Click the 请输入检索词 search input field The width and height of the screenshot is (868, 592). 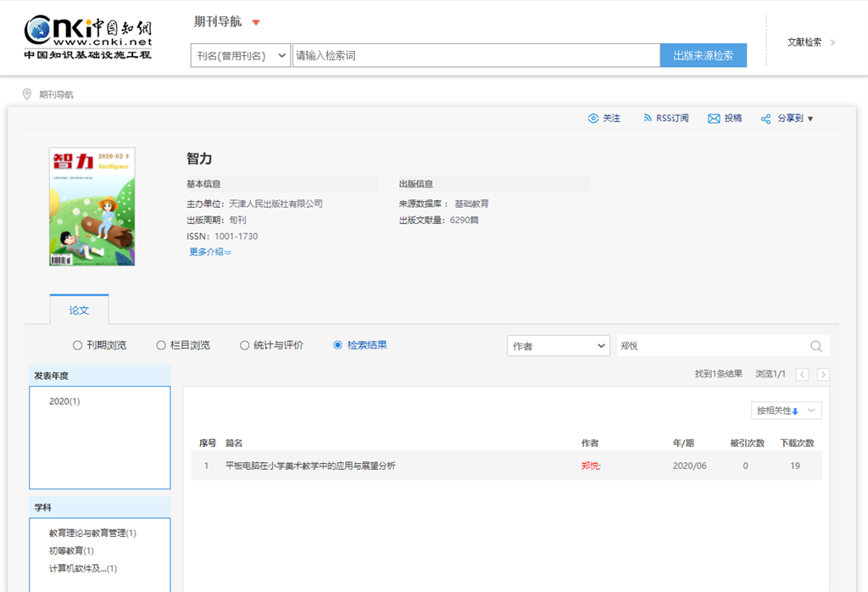pos(475,56)
